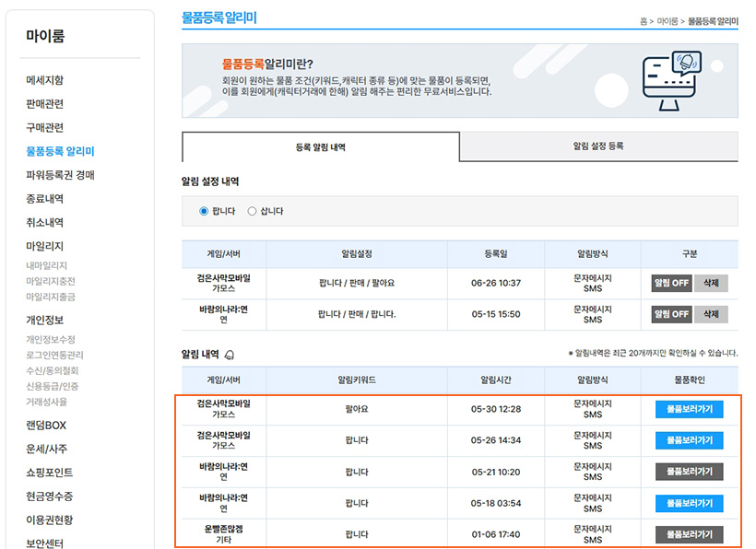Turn off alert for 바람의나라:연 row
Image resolution: width=756 pixels, height=549 pixels.
(x=671, y=314)
